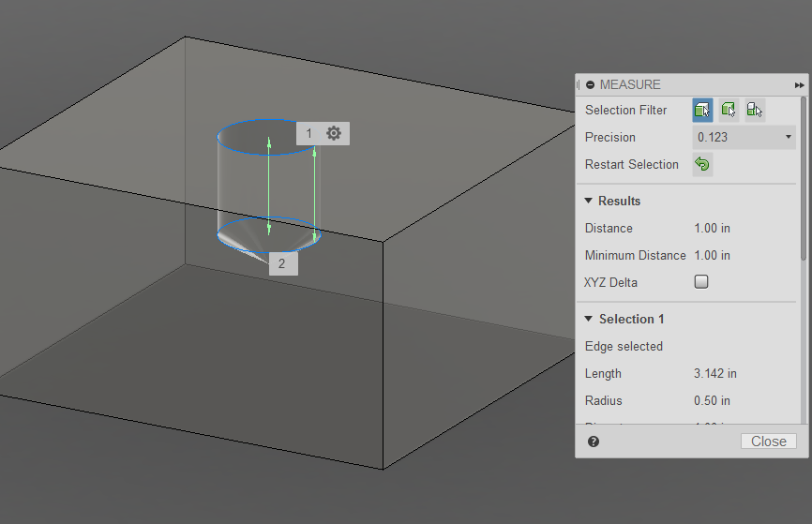Click the Selection Filter label
This screenshot has width=812, height=524.
(x=625, y=110)
